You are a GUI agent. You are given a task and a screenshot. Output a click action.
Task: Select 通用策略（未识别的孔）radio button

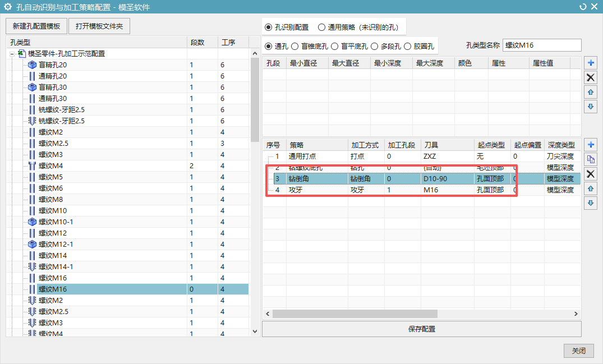click(321, 27)
